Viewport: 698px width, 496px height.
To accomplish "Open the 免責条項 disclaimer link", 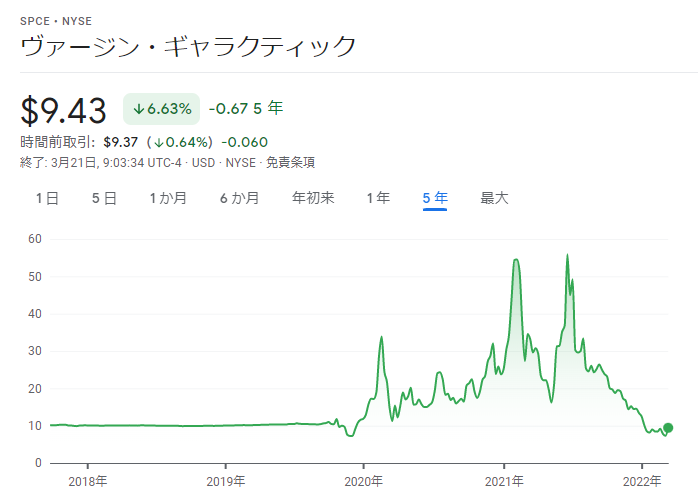I will [290, 163].
